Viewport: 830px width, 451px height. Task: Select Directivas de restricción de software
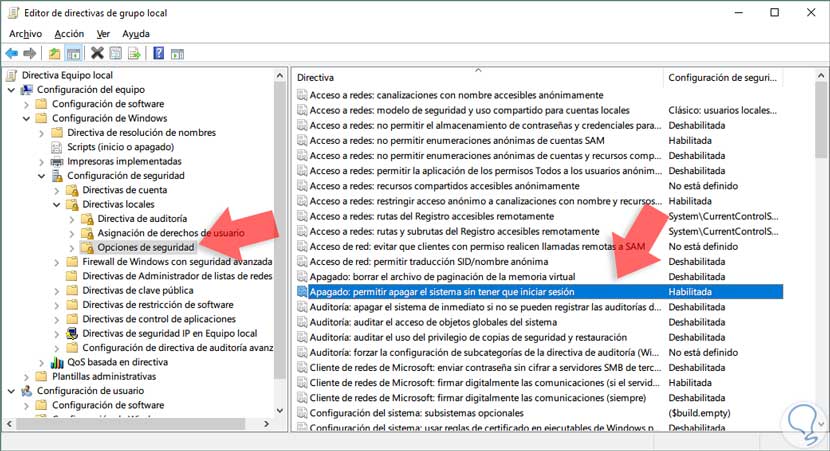click(x=158, y=304)
